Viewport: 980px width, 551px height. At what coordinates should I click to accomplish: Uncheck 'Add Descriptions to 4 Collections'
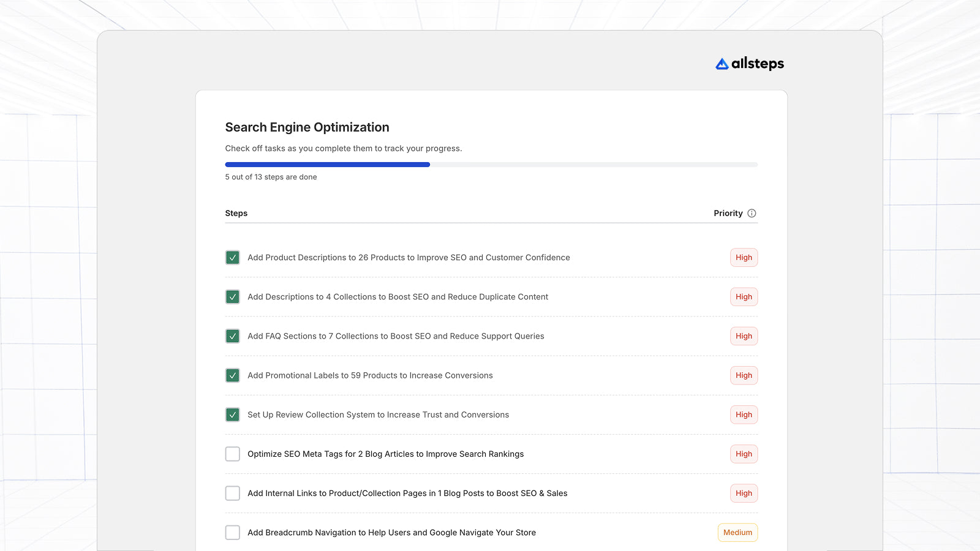click(x=232, y=296)
